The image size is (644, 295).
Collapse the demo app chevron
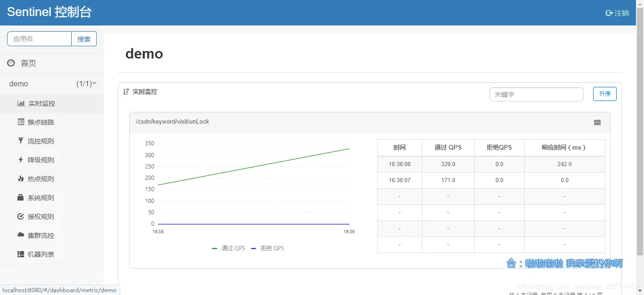point(94,83)
